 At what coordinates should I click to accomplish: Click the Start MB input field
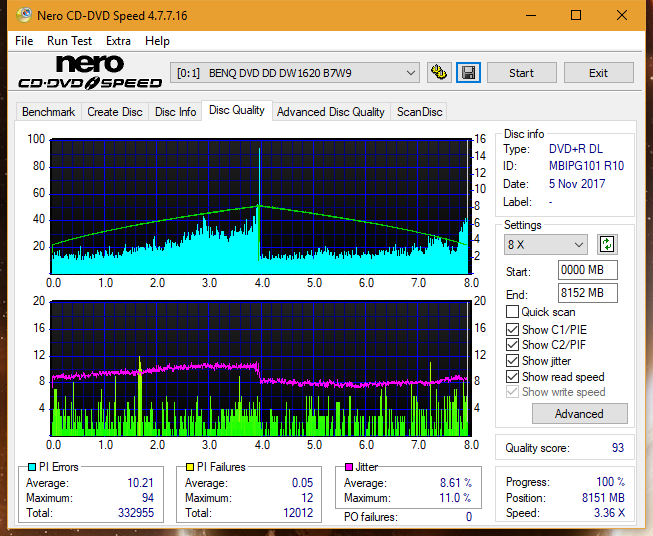(588, 270)
